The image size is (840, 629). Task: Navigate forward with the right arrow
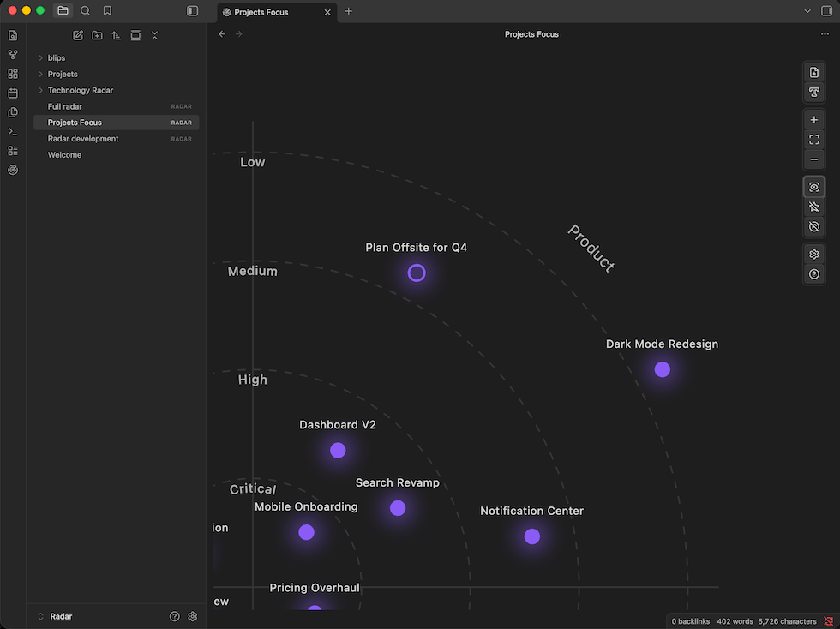239,34
